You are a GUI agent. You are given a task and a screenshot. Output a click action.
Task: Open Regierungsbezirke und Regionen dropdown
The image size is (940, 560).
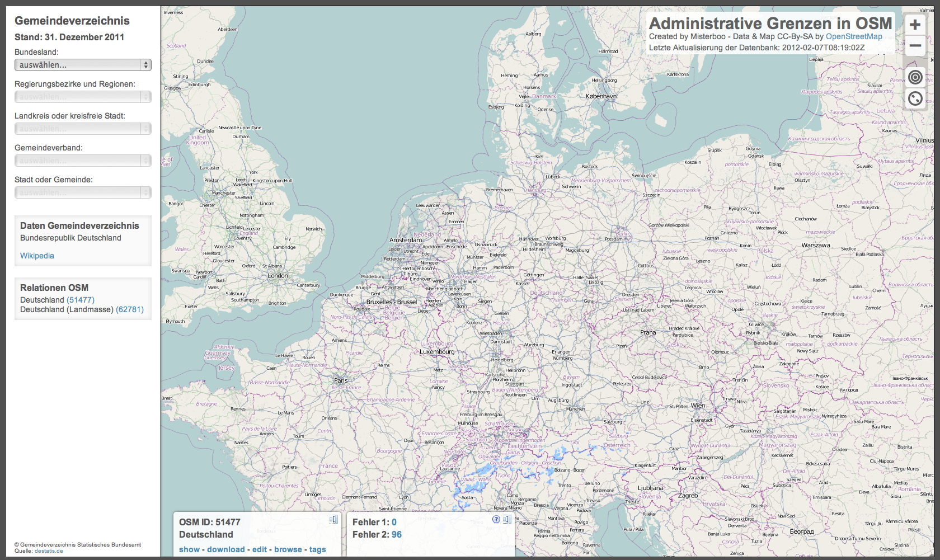[83, 97]
